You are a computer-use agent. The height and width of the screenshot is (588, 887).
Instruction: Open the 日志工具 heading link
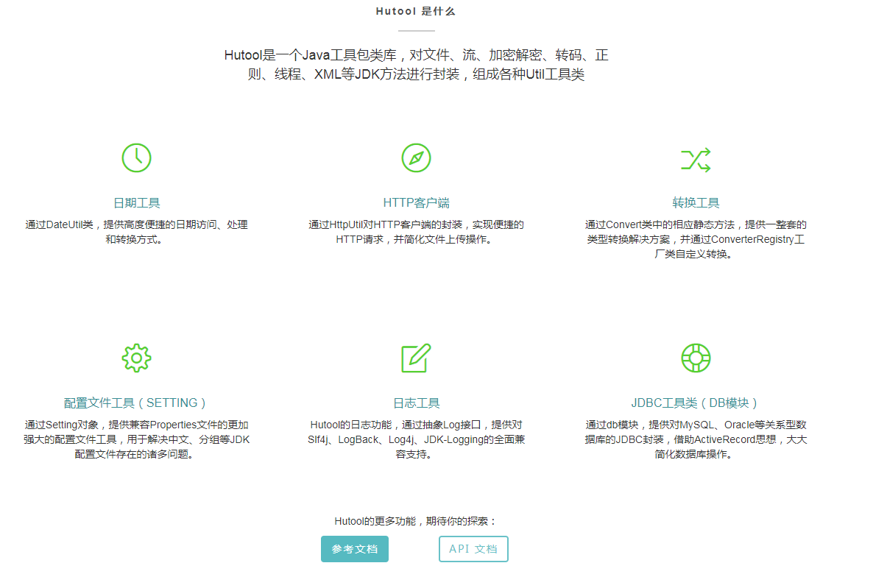tap(416, 403)
